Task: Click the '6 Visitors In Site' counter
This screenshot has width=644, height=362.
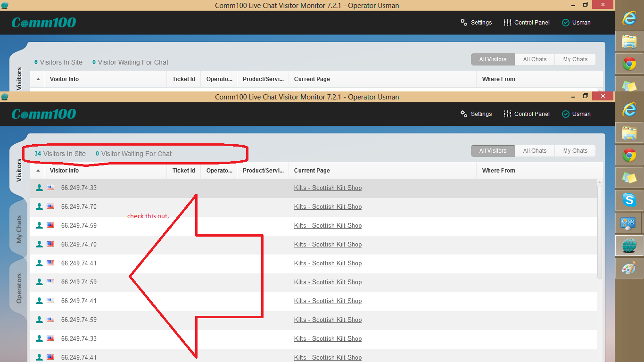Action: (58, 62)
